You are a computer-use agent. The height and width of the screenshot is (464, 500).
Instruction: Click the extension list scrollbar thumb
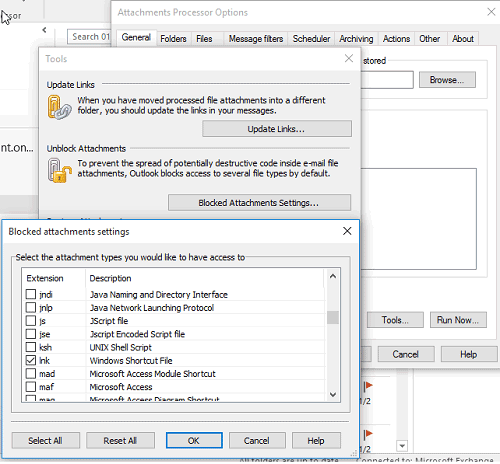(x=333, y=317)
